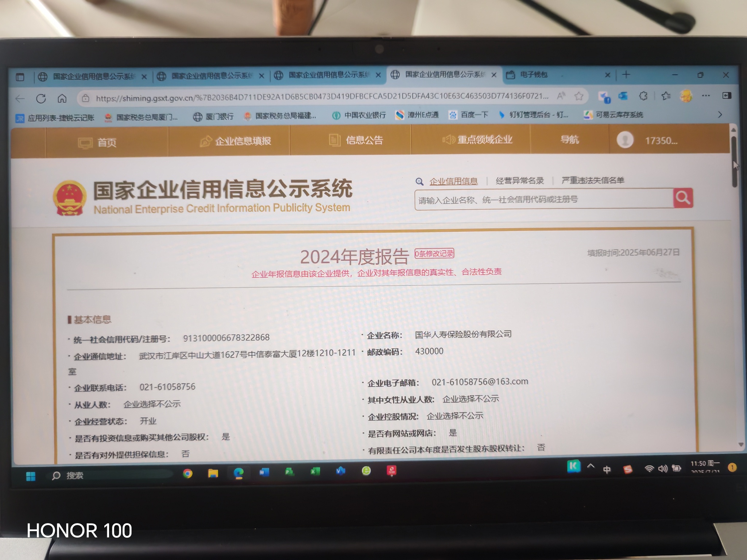Screen dimensions: 747x560
Task: Select the 企业信用信息 search category
Action: point(453,181)
